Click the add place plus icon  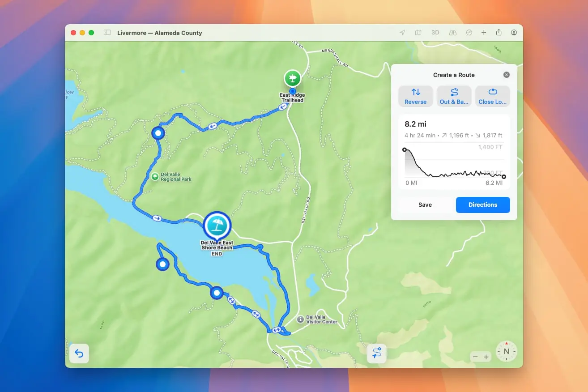tap(484, 32)
